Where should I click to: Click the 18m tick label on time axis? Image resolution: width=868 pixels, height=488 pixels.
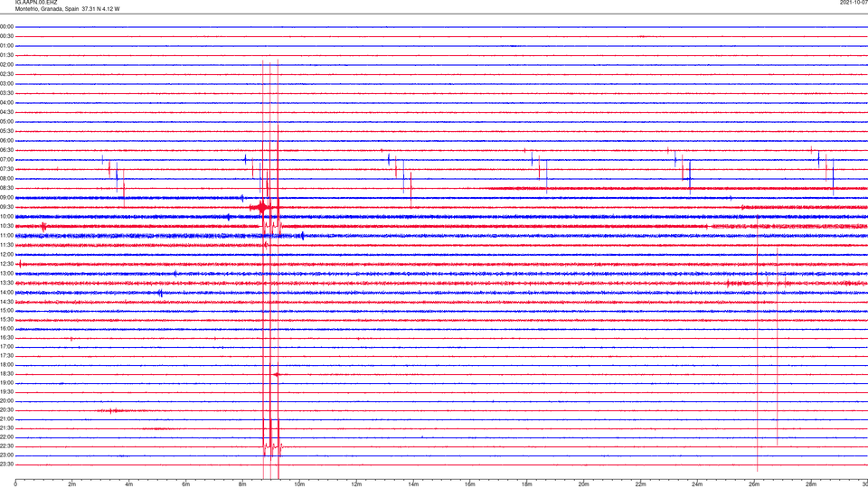[527, 484]
